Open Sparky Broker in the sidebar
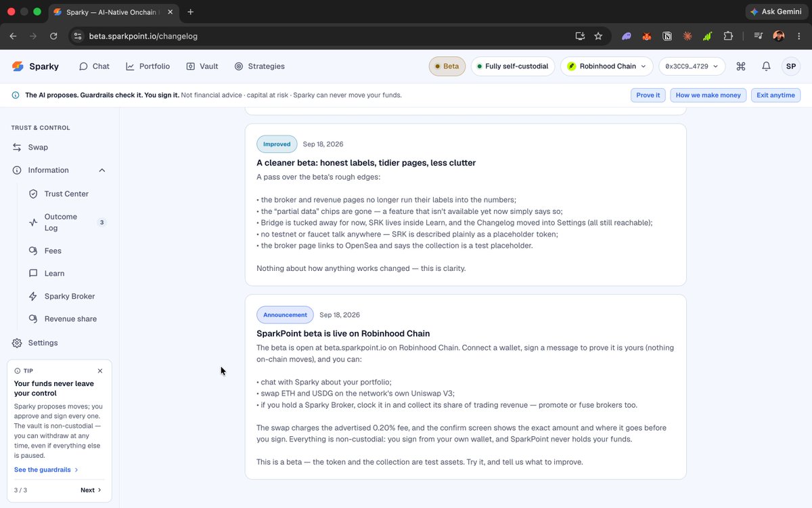The width and height of the screenshot is (812, 508). pos(66,296)
